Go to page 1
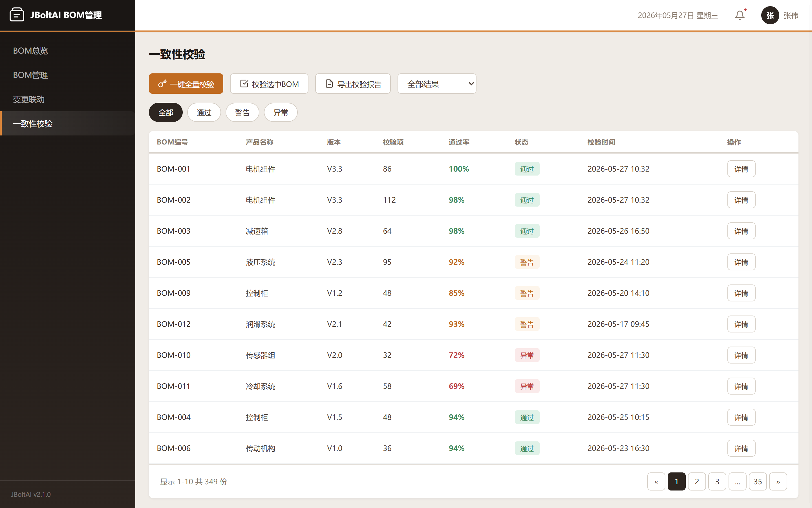 pyautogui.click(x=676, y=481)
